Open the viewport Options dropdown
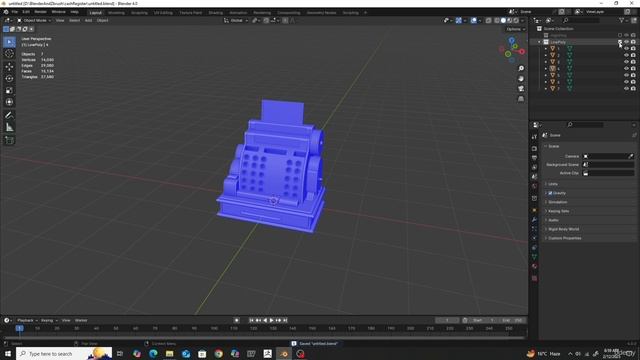This screenshot has height=360, width=640. tap(515, 29)
